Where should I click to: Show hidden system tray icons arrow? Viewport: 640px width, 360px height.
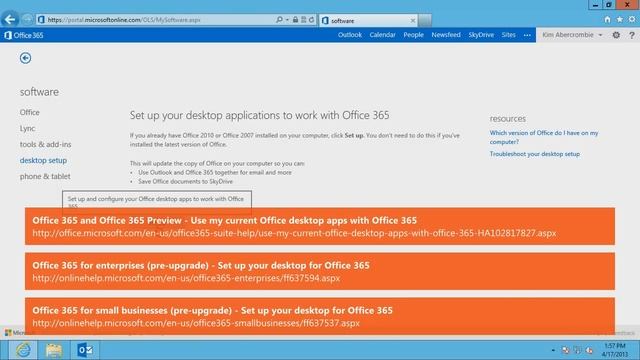coord(553,350)
